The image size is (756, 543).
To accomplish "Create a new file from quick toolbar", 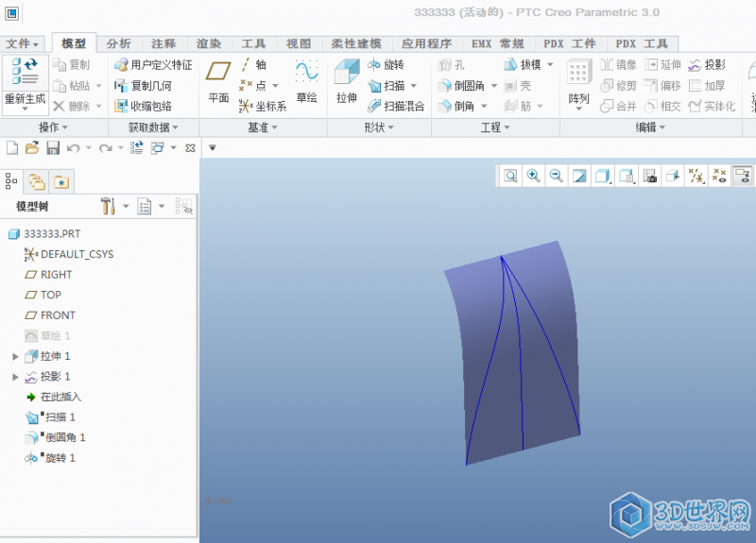I will tap(12, 148).
